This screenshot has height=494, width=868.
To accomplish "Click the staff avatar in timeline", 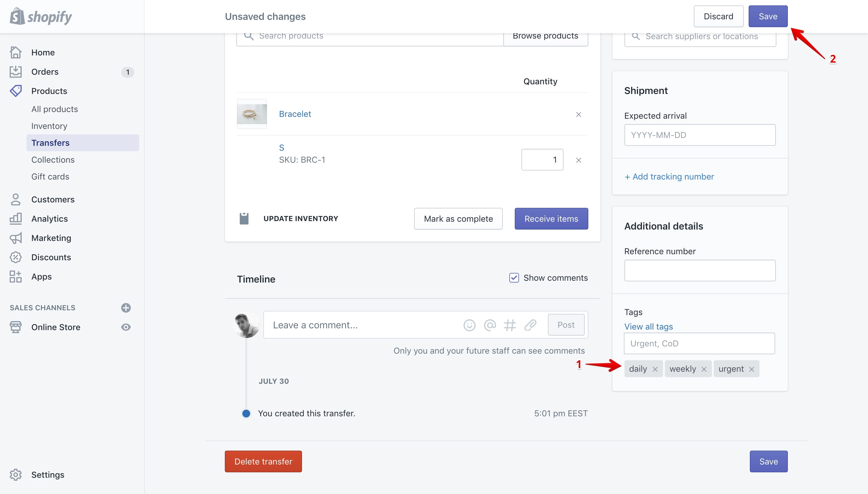I will point(247,325).
